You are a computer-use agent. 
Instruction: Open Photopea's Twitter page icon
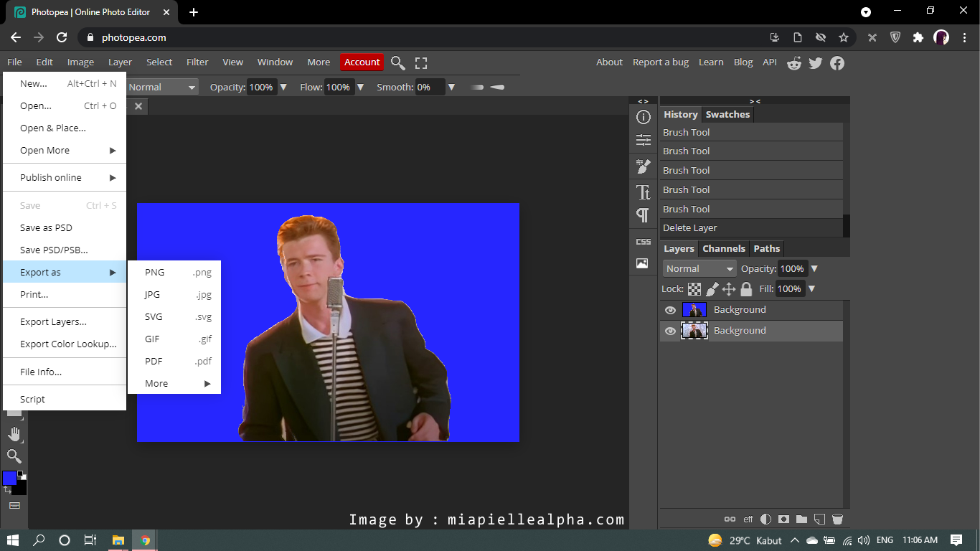click(816, 63)
